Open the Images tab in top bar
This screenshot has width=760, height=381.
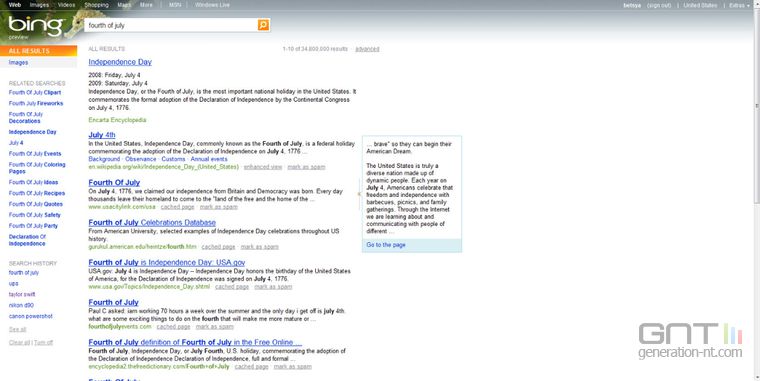pyautogui.click(x=39, y=5)
